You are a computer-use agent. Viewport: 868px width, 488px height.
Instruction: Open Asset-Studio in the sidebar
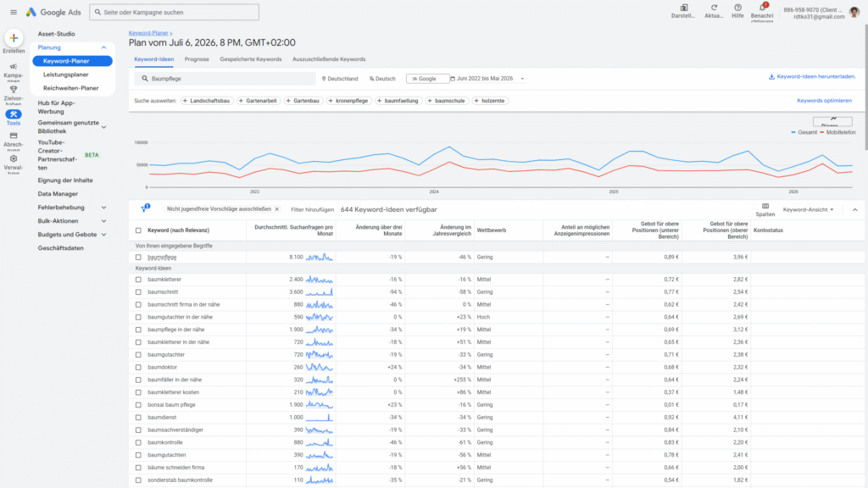(57, 34)
